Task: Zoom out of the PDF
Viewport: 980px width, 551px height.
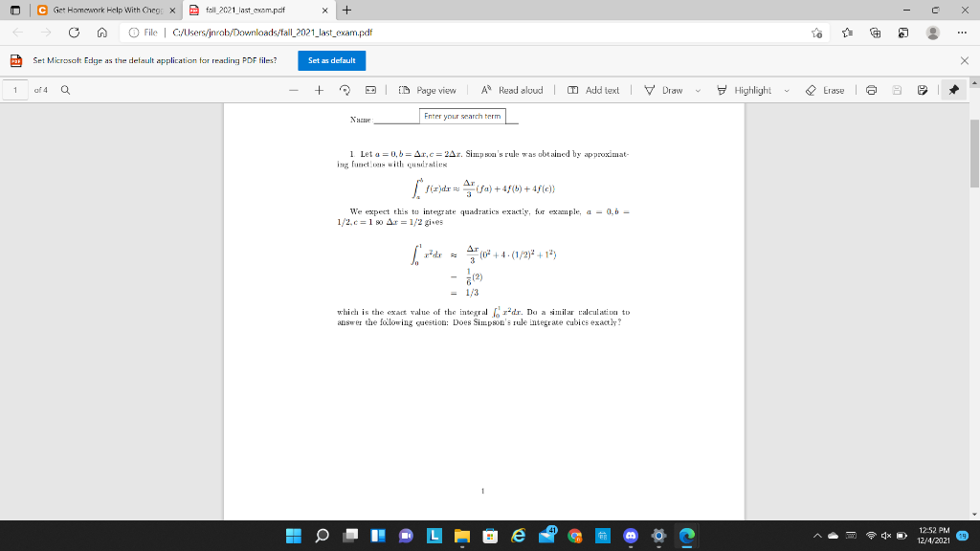Action: click(x=293, y=90)
